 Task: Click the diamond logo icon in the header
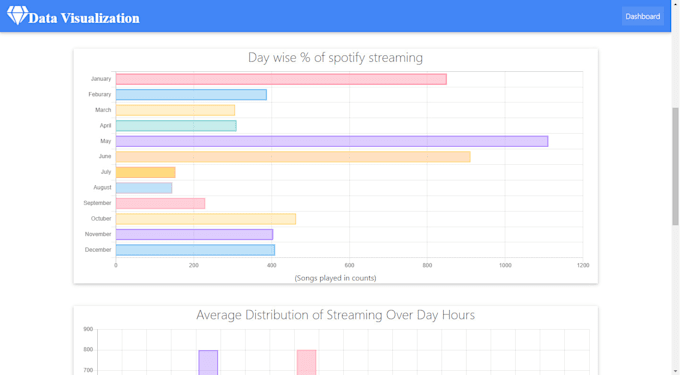(x=17, y=16)
